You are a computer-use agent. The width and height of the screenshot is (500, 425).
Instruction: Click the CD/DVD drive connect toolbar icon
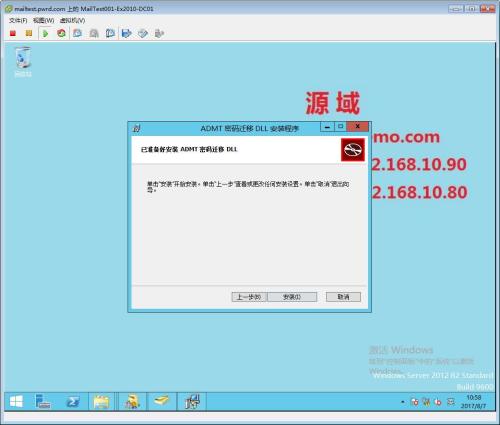[x=143, y=33]
